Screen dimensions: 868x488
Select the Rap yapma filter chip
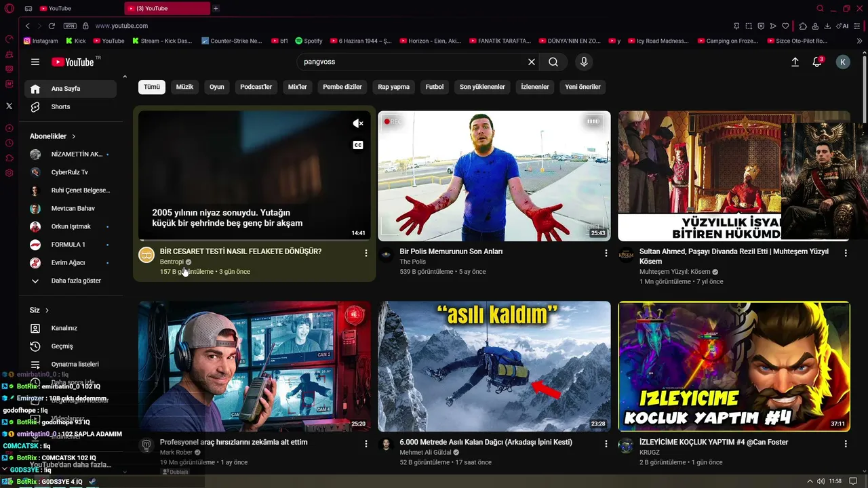[394, 87]
